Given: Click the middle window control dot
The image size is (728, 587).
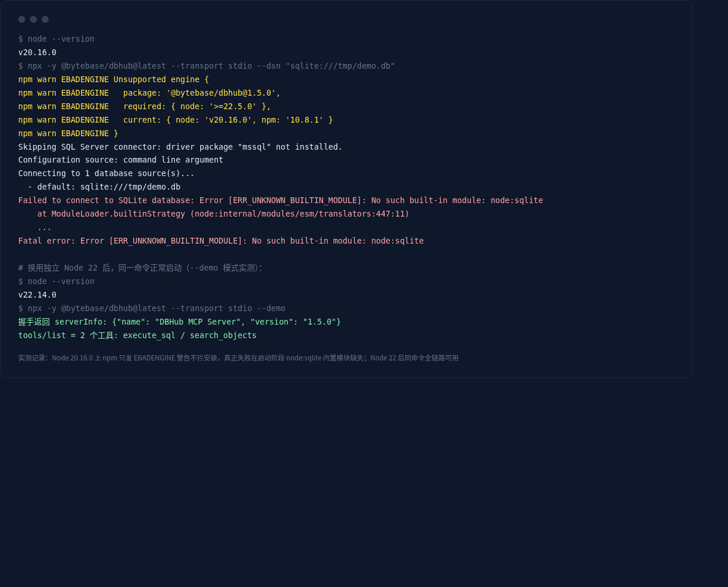Looking at the screenshot, I should coord(33,19).
